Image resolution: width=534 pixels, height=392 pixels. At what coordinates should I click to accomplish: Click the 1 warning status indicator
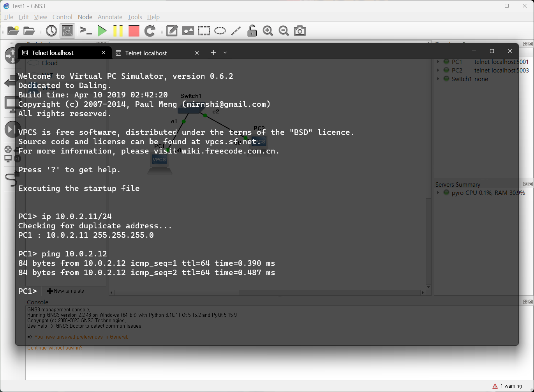pos(507,386)
